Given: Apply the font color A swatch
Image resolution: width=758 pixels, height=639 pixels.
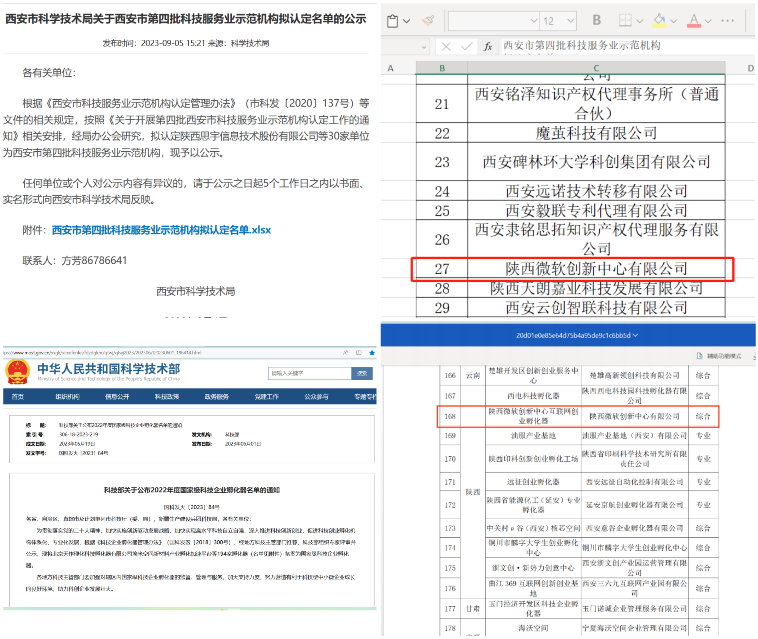Looking at the screenshot, I should 695,20.
